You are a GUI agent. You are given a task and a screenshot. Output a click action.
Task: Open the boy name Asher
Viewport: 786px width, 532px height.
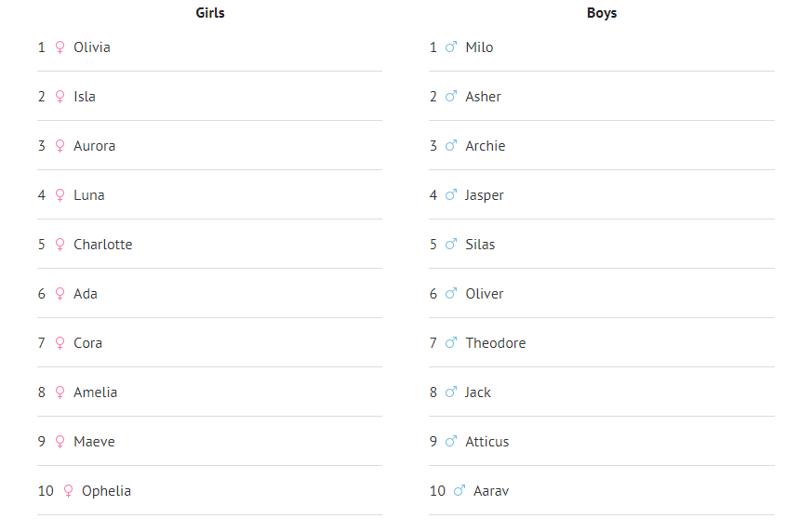484,97
